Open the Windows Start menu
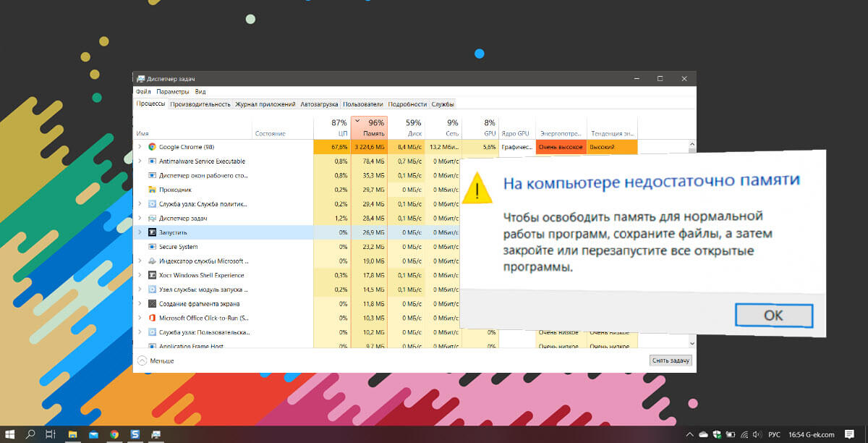The width and height of the screenshot is (868, 443). (10, 434)
